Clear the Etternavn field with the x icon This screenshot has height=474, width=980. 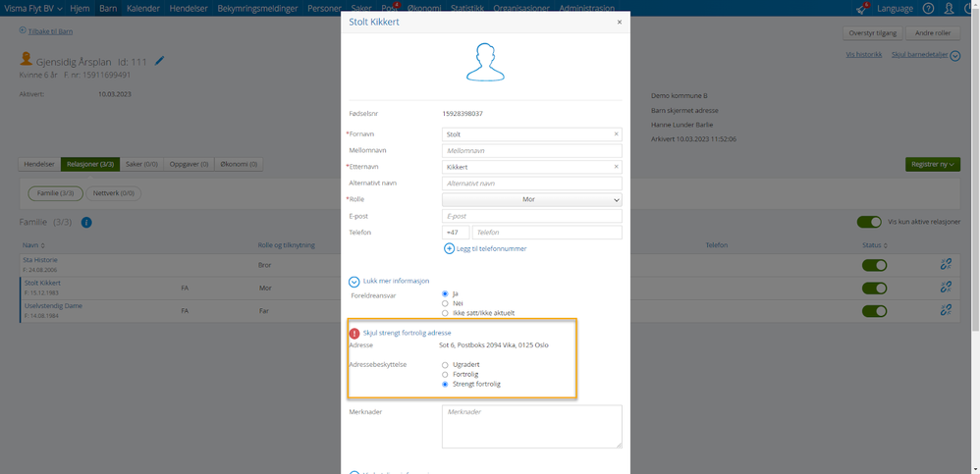616,167
